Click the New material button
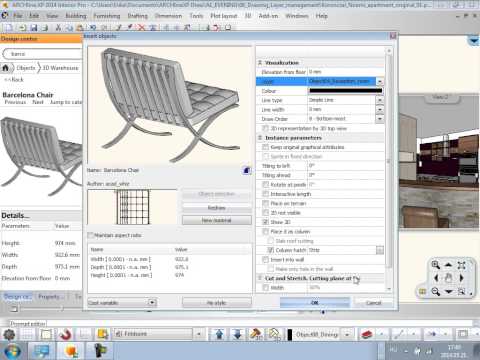 [217, 220]
